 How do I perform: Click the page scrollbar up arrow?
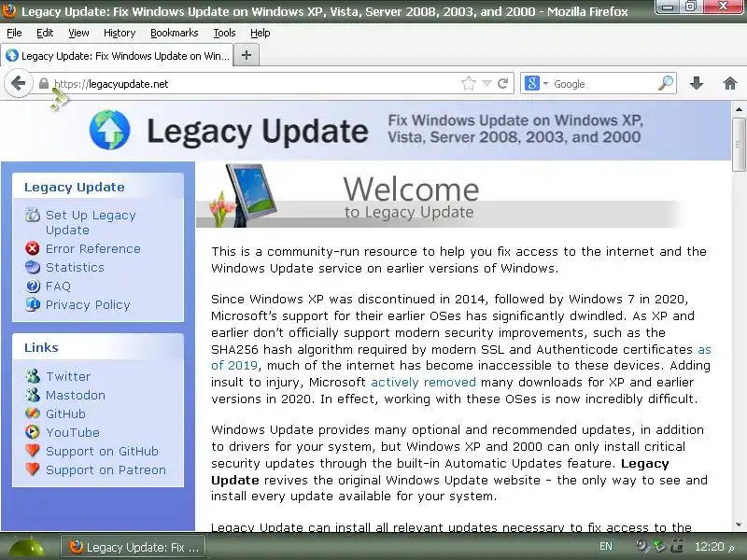pos(739,109)
